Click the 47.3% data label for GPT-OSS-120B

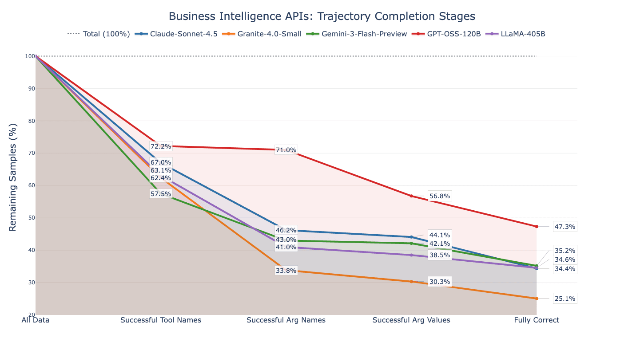[564, 227]
